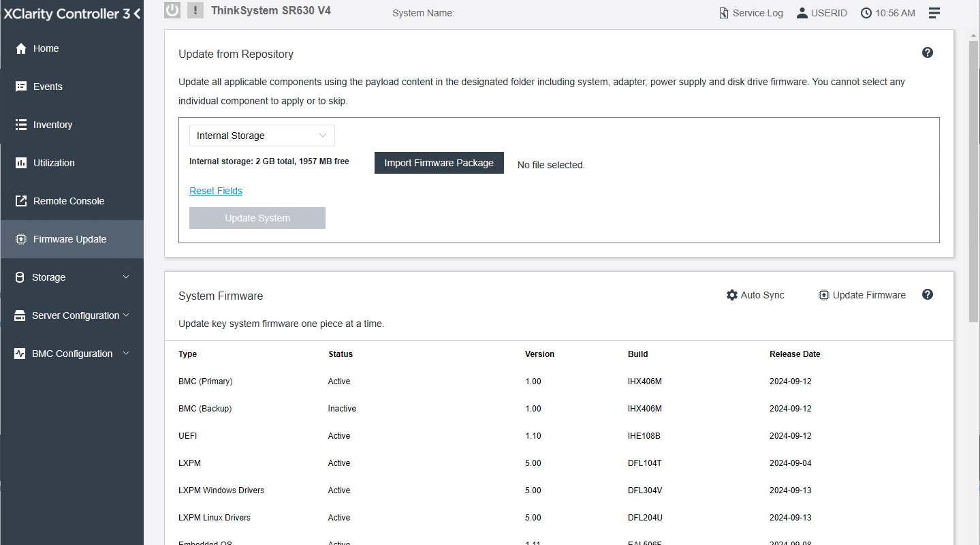Image resolution: width=980 pixels, height=545 pixels.
Task: Click the LXPM Windows Drivers row label
Action: pos(221,490)
